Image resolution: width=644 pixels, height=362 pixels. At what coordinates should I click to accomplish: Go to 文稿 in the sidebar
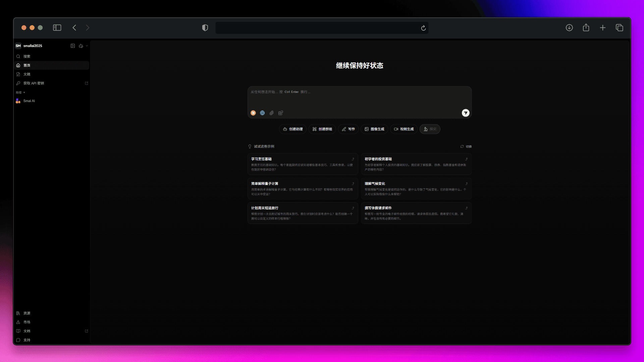point(27,74)
